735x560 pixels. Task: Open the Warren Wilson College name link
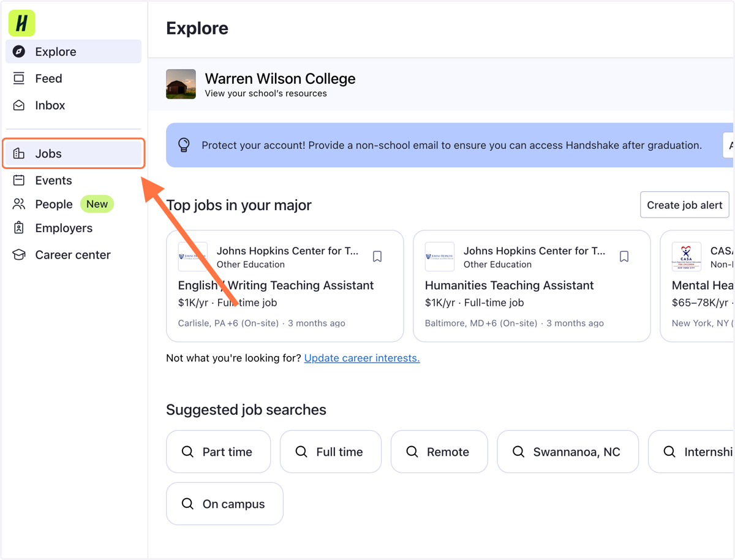(x=280, y=78)
